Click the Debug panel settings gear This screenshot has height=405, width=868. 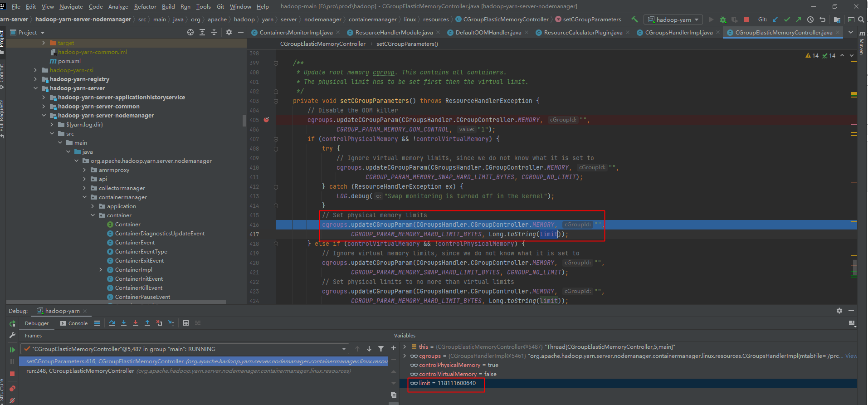coord(839,311)
